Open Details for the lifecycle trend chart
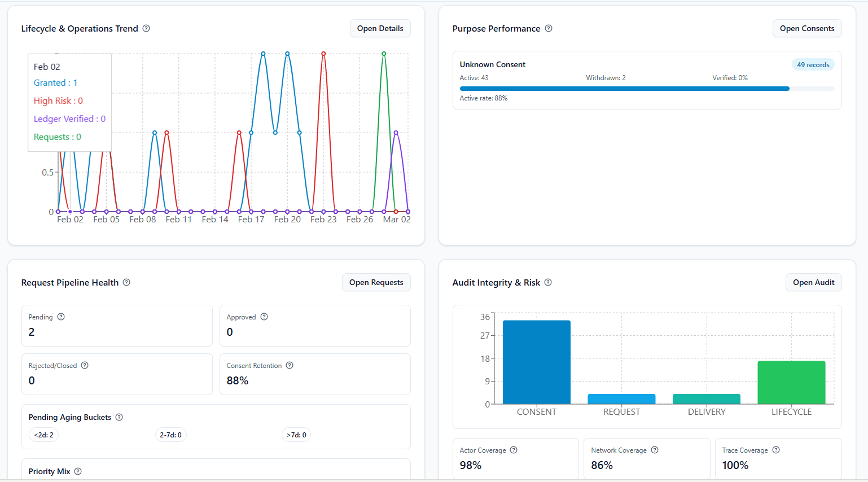868x482 pixels. pyautogui.click(x=380, y=28)
